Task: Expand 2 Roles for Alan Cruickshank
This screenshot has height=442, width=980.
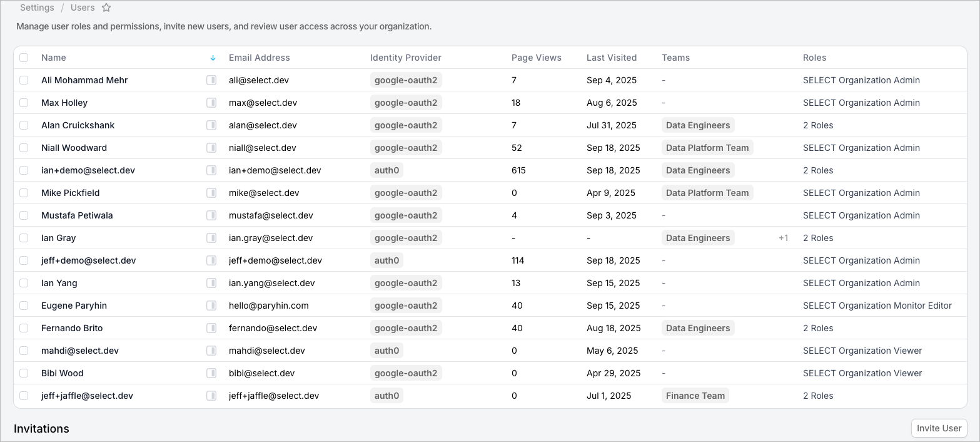Action: click(x=818, y=125)
